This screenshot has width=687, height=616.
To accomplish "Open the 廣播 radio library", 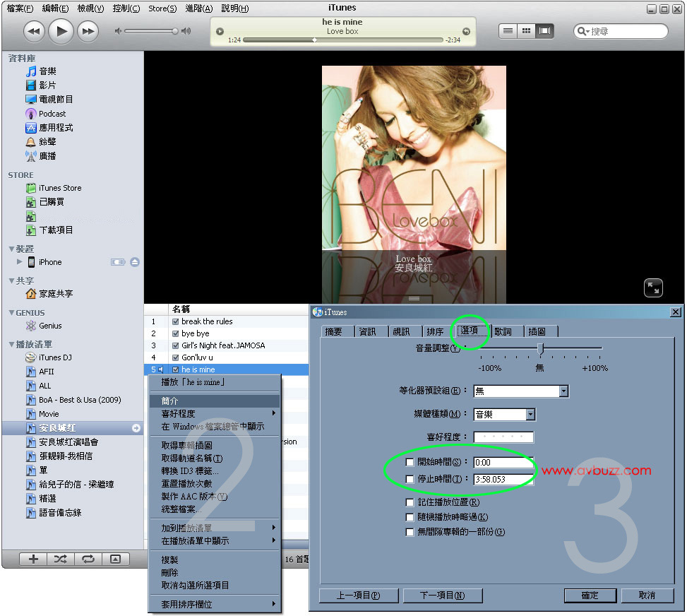I will 41,155.
